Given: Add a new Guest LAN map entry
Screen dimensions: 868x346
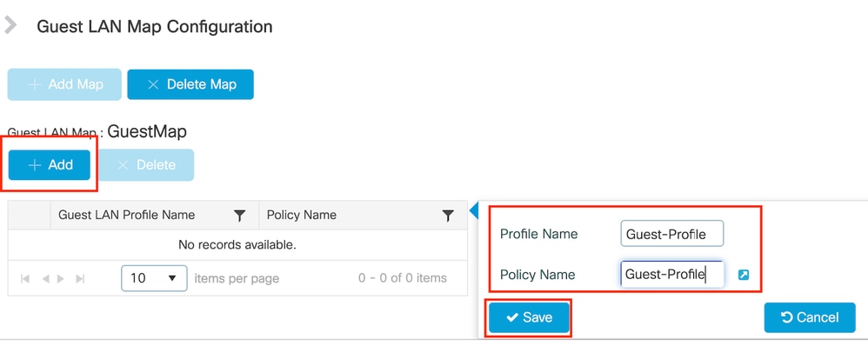Looking at the screenshot, I should coord(50,164).
